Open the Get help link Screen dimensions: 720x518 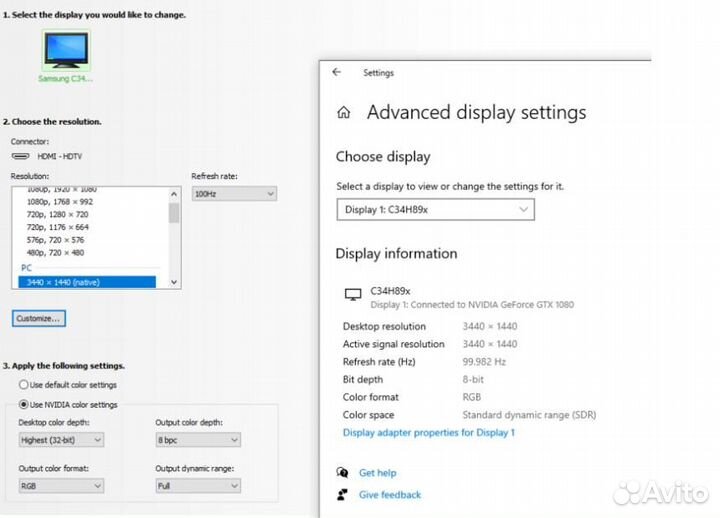(x=377, y=473)
